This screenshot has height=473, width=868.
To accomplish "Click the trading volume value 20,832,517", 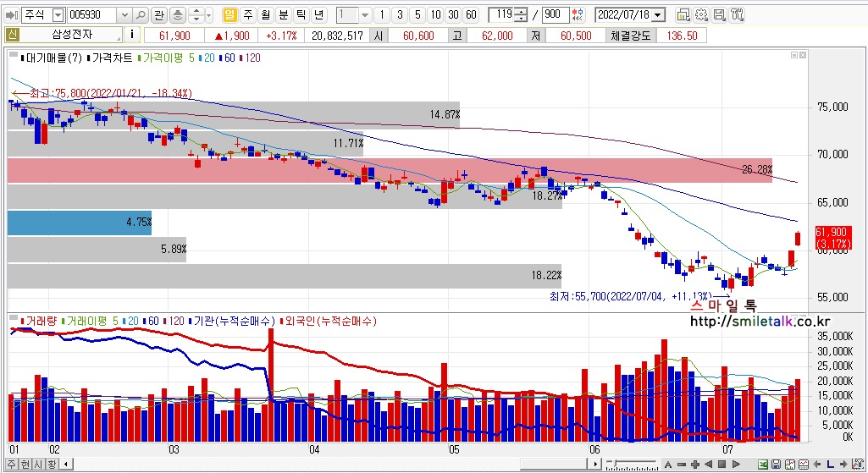I will [337, 36].
